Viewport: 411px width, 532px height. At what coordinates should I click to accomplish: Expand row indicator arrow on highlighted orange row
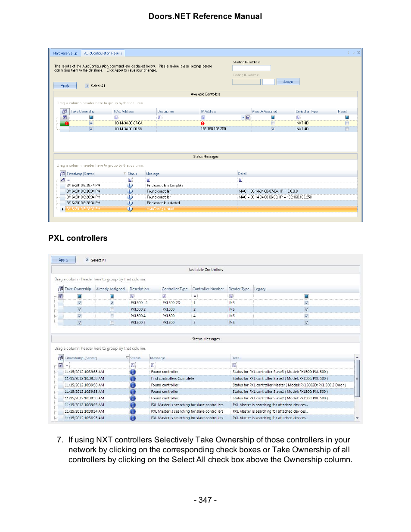coord(63,209)
